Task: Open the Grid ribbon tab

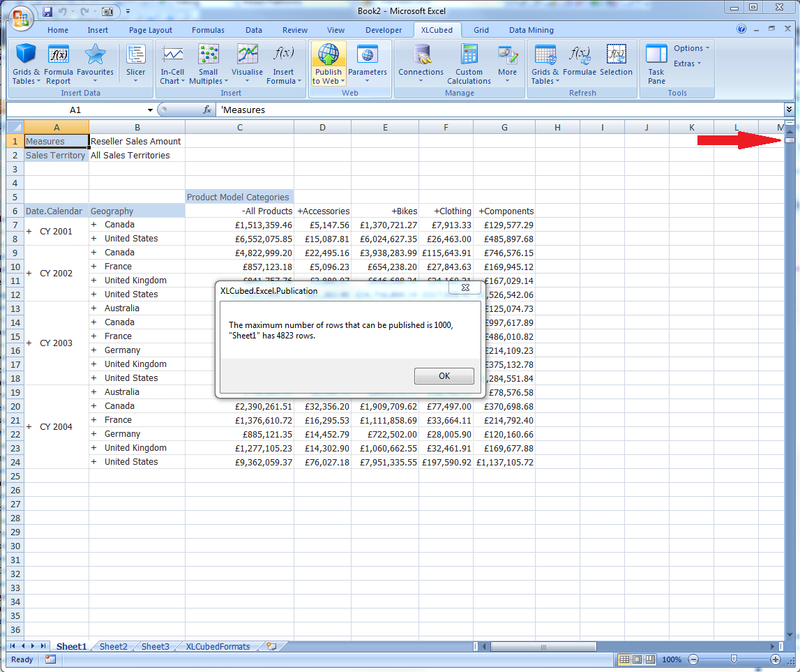Action: coord(481,30)
